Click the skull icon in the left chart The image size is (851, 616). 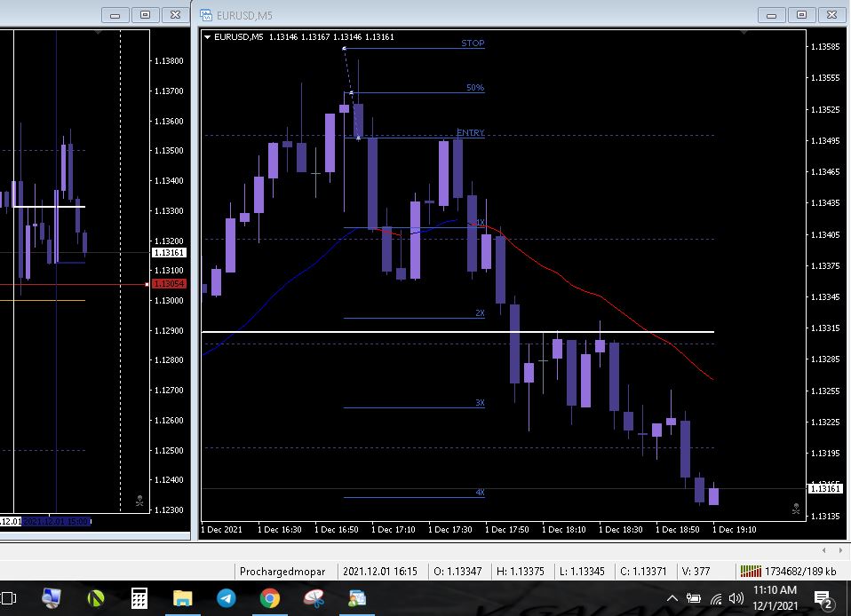pos(139,501)
